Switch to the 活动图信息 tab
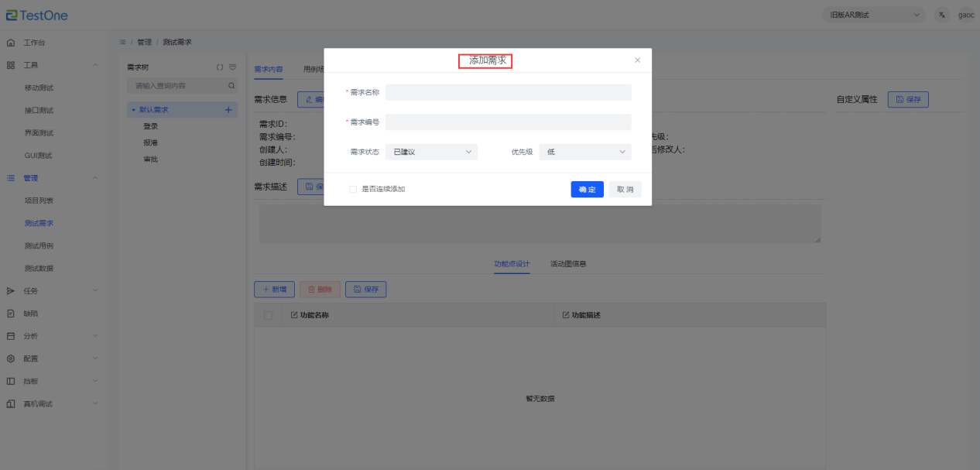Image resolution: width=980 pixels, height=470 pixels. (568, 264)
